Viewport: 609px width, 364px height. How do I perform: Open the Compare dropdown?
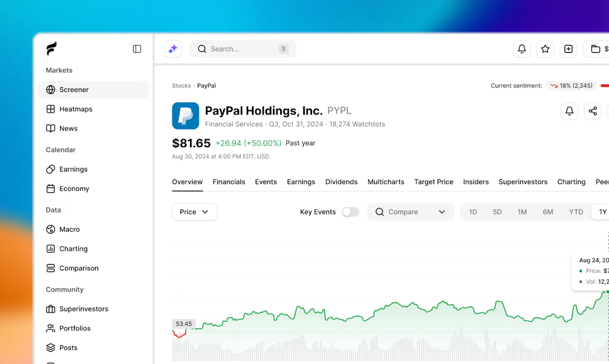[x=410, y=212]
